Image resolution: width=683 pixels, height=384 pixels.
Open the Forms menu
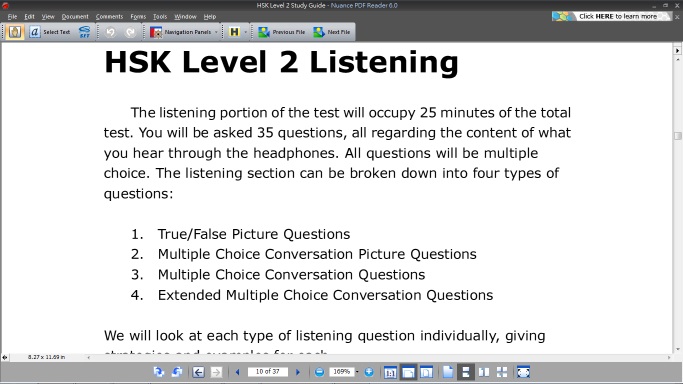point(138,17)
